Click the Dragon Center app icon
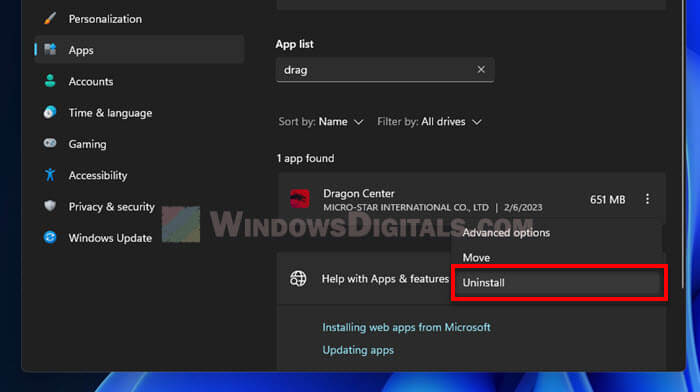 300,199
